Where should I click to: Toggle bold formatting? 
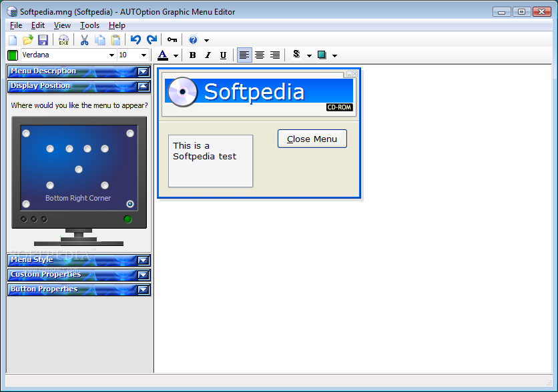tap(192, 55)
